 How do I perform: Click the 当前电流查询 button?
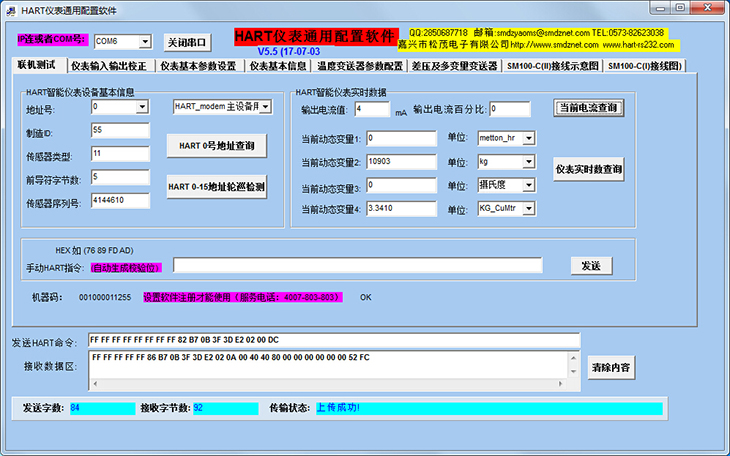589,108
